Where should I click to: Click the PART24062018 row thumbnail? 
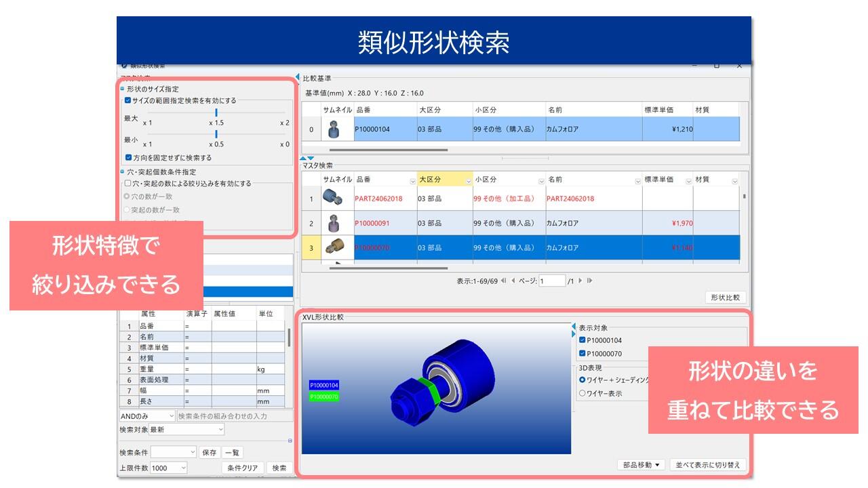pos(333,199)
